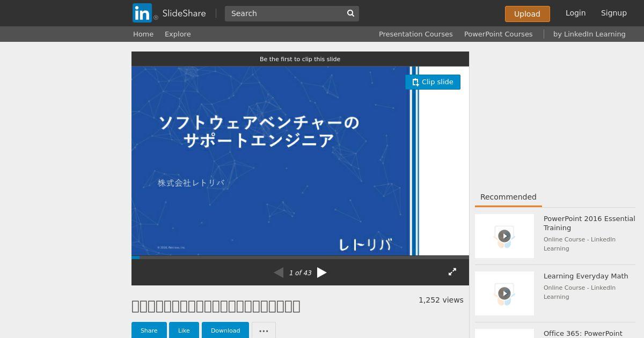Screen dimensions: 644x338
Task: Select the Recommended tab
Action: tap(508, 197)
